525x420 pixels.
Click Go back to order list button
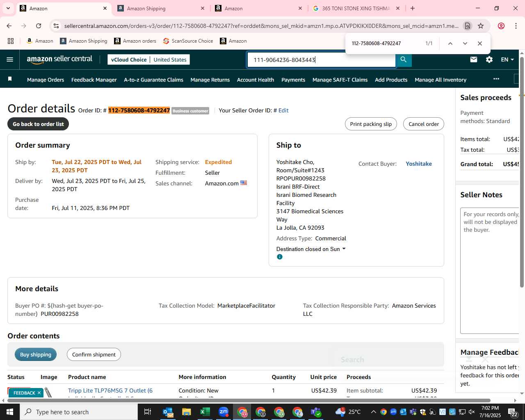coord(38,124)
